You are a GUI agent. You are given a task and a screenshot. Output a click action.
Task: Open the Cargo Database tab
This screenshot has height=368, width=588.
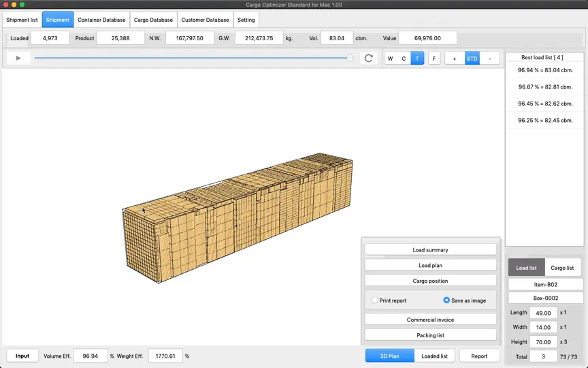click(x=153, y=20)
